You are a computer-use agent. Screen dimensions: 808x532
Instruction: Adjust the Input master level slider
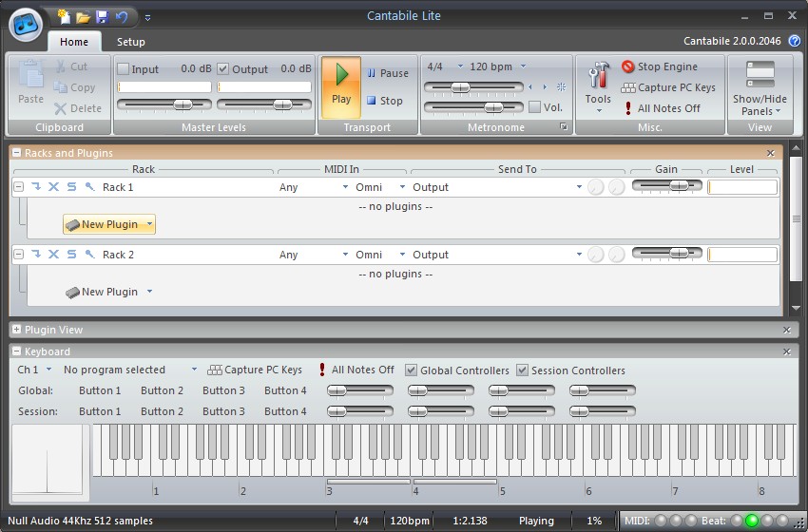pyautogui.click(x=164, y=104)
